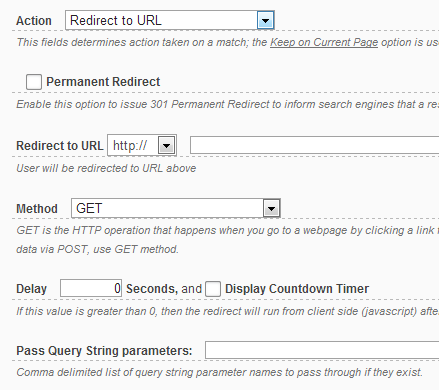Viewport: 439px width, 390px height.
Task: Click the Display Countdown Timer label
Action: point(297,289)
